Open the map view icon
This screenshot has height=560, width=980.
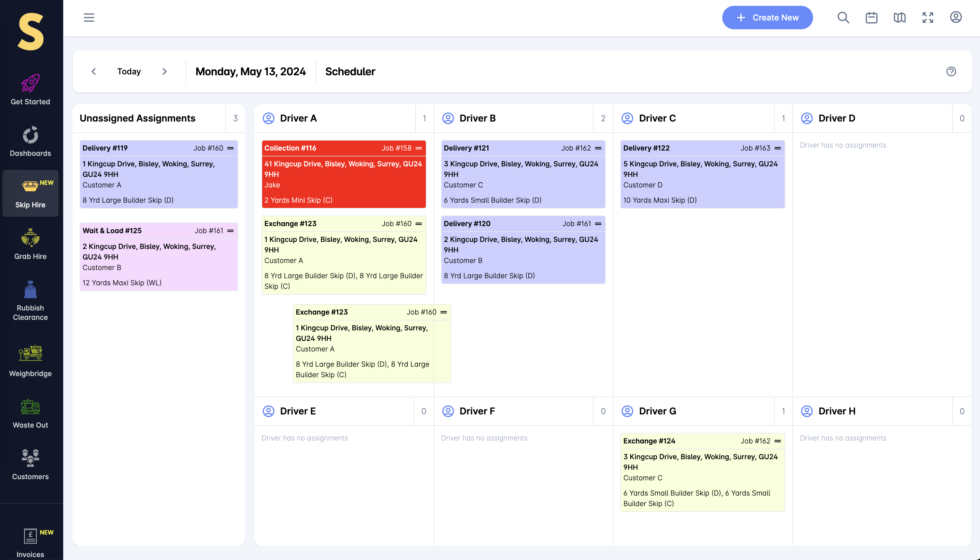tap(899, 18)
